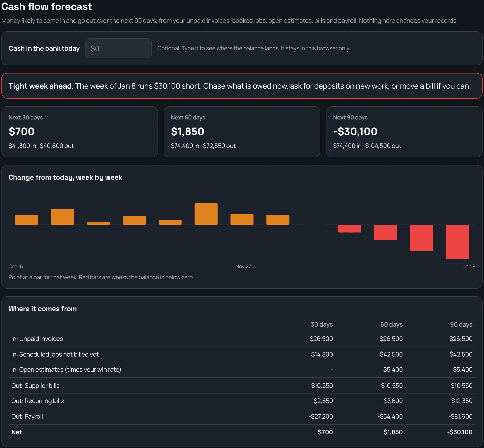Click the 'Tight week ahead.' warning banner

point(242,86)
